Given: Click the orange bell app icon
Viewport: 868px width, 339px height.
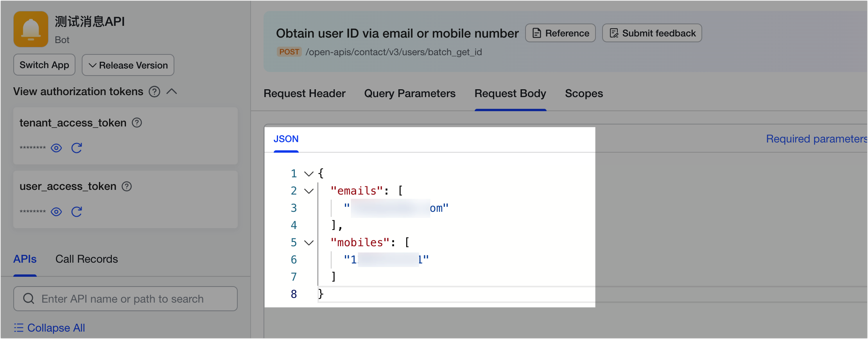Looking at the screenshot, I should point(31,29).
